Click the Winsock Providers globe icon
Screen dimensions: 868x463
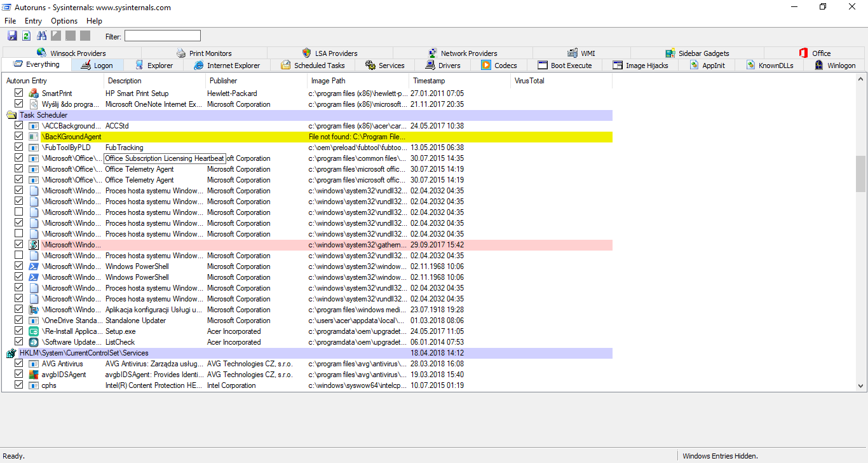[x=41, y=53]
